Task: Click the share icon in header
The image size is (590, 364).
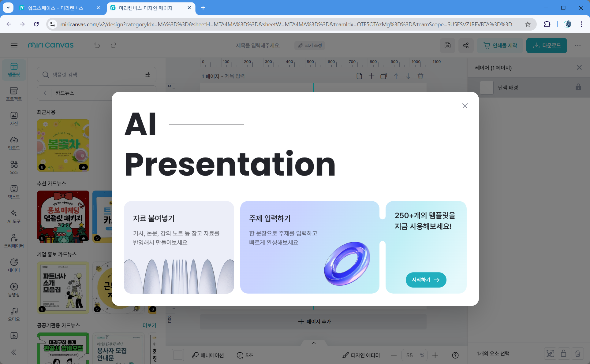Action: point(466,45)
